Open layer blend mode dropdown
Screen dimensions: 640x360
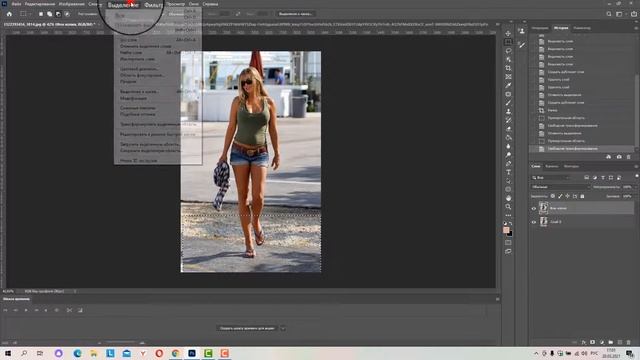click(x=561, y=187)
